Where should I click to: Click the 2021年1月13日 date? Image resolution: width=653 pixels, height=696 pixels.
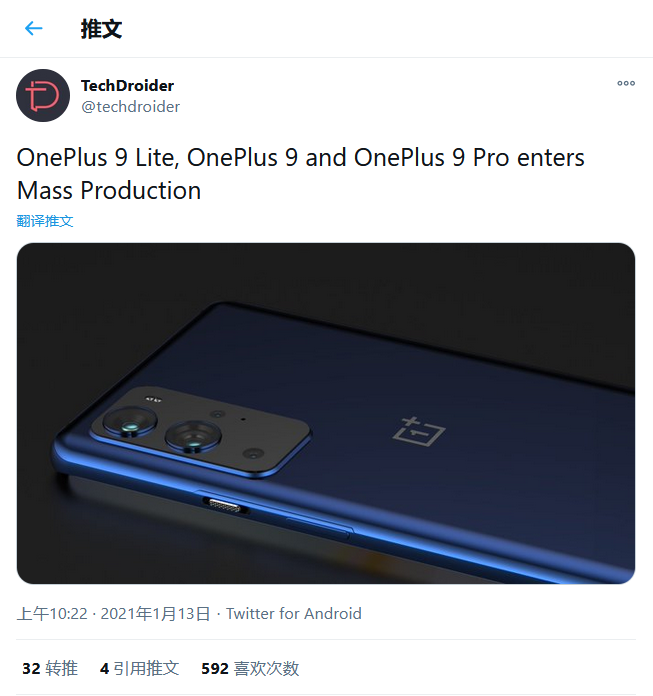click(155, 613)
